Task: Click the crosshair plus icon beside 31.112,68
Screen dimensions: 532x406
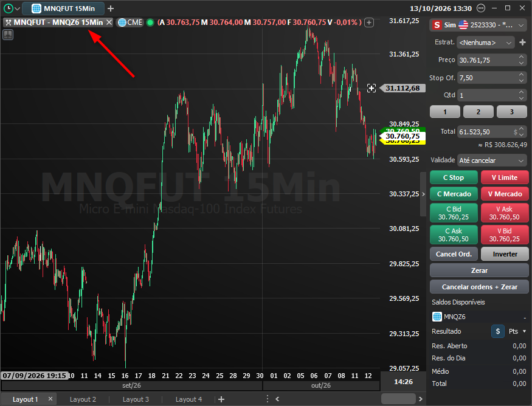Action: [x=371, y=88]
